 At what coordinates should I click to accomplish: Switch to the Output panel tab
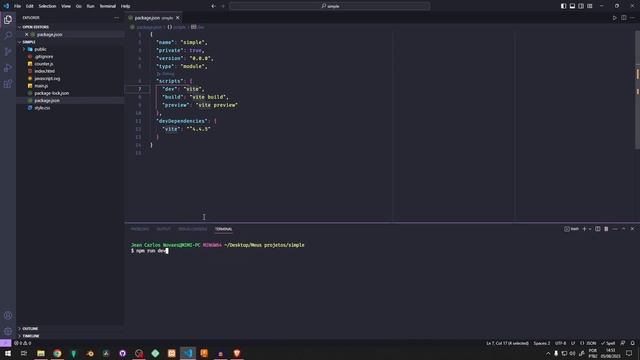click(x=163, y=229)
